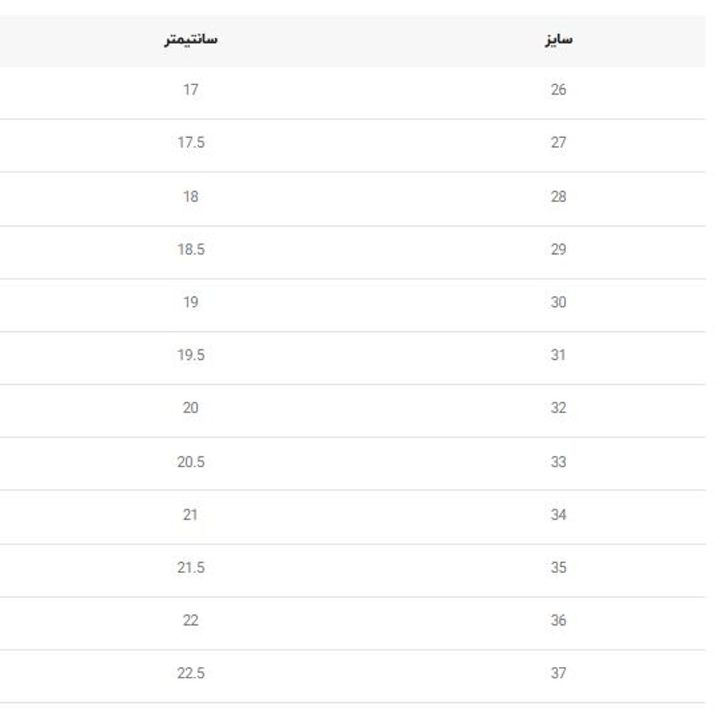This screenshot has height=728, width=728.
Task: Select size 27 cell
Action: (558, 142)
